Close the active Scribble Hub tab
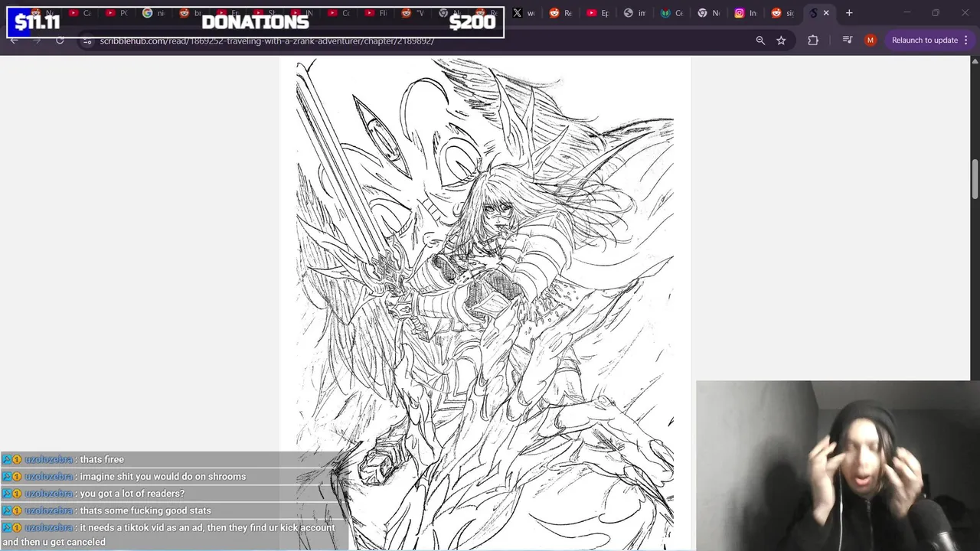The width and height of the screenshot is (980, 551). click(826, 13)
